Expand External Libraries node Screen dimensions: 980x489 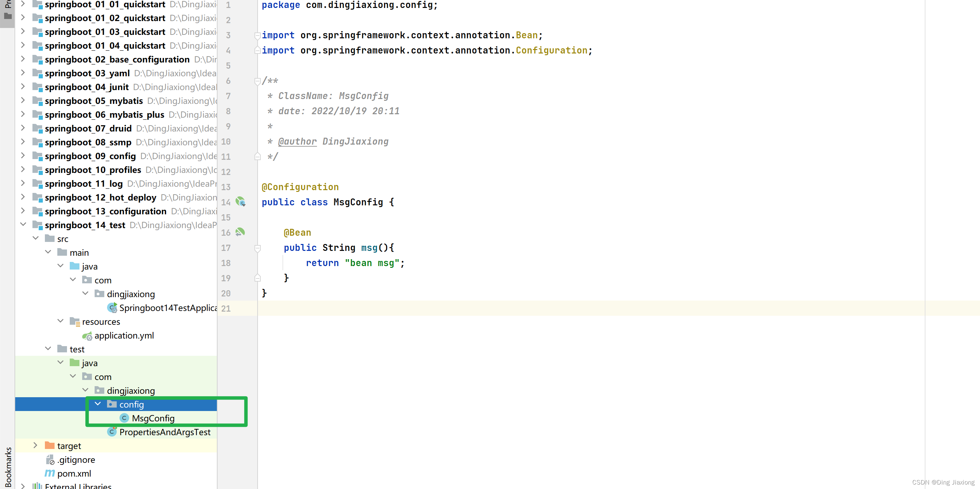[x=23, y=486]
